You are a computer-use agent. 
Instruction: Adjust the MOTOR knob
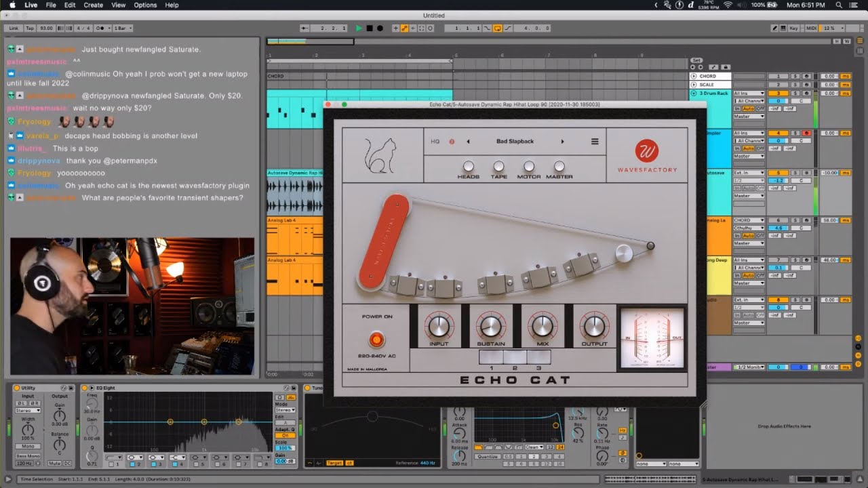pyautogui.click(x=529, y=166)
